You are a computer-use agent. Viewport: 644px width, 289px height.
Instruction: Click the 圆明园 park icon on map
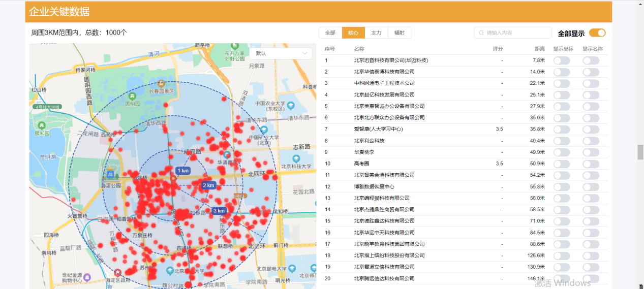pos(133,95)
